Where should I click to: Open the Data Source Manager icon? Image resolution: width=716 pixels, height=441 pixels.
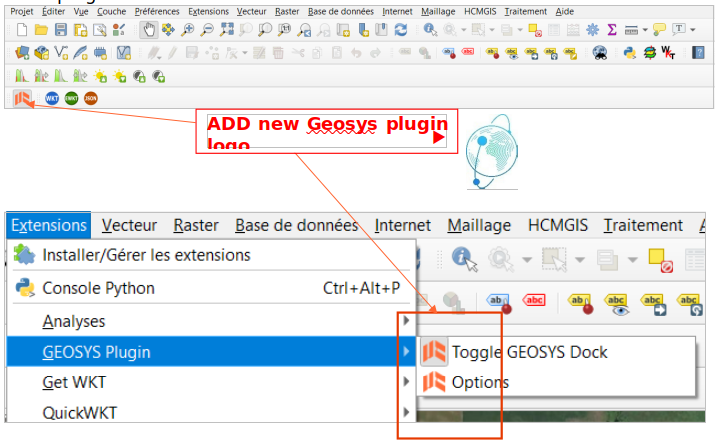click(22, 53)
